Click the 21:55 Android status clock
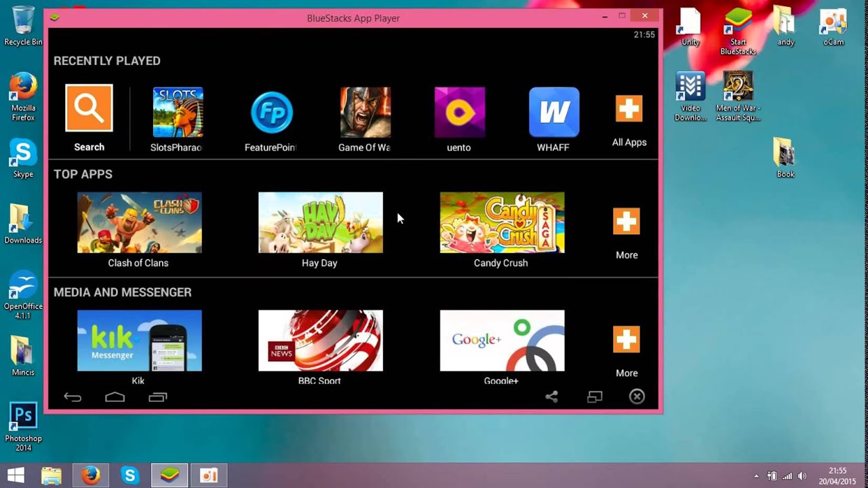The height and width of the screenshot is (488, 868). (644, 35)
